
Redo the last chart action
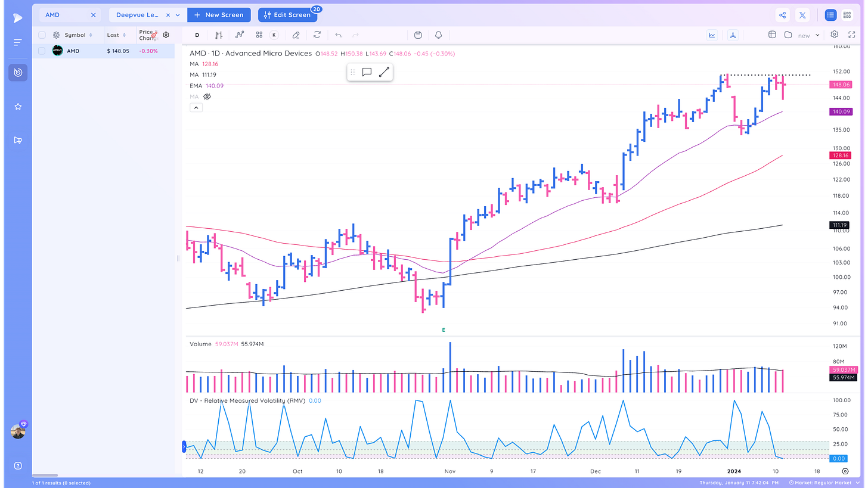(356, 35)
